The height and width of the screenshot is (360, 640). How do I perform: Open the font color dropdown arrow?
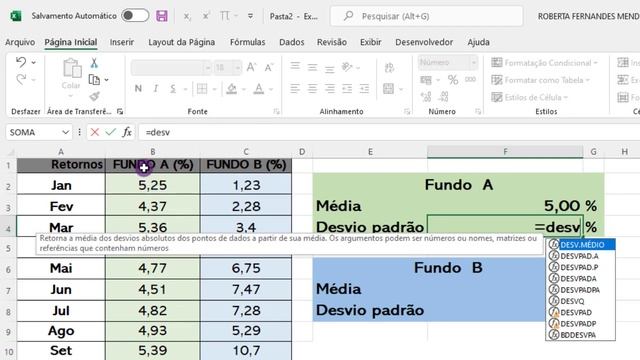pyautogui.click(x=271, y=89)
